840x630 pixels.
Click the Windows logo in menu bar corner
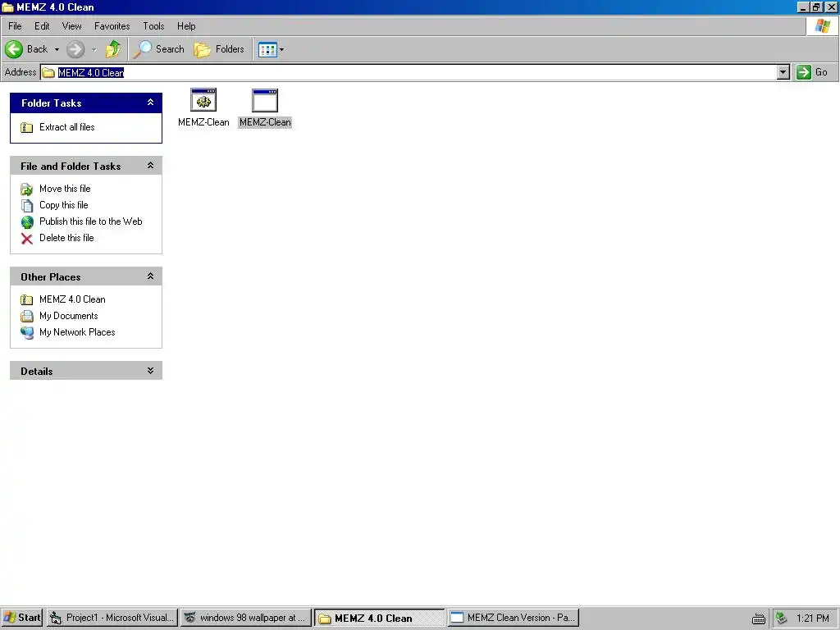pyautogui.click(x=822, y=26)
